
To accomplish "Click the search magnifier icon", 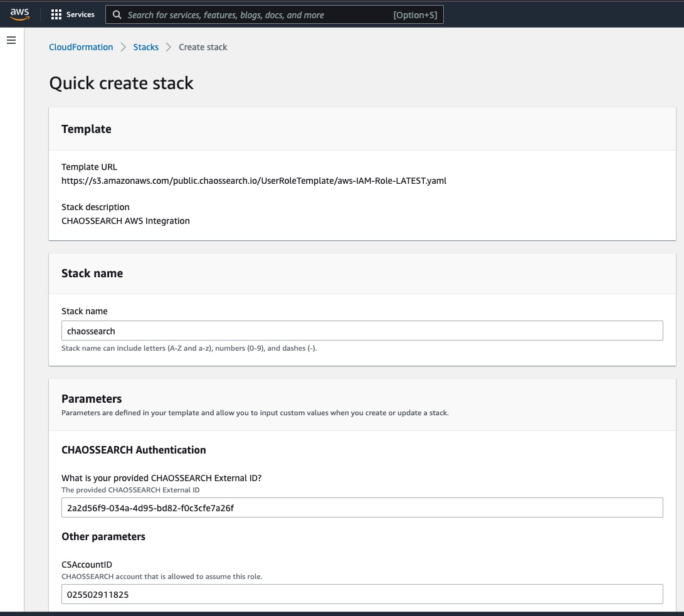I will point(117,15).
